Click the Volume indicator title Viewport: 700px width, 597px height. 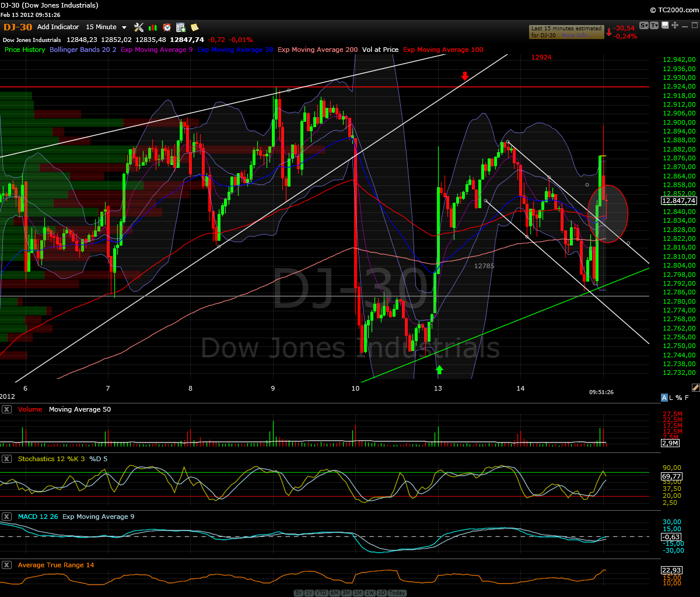pyautogui.click(x=30, y=409)
